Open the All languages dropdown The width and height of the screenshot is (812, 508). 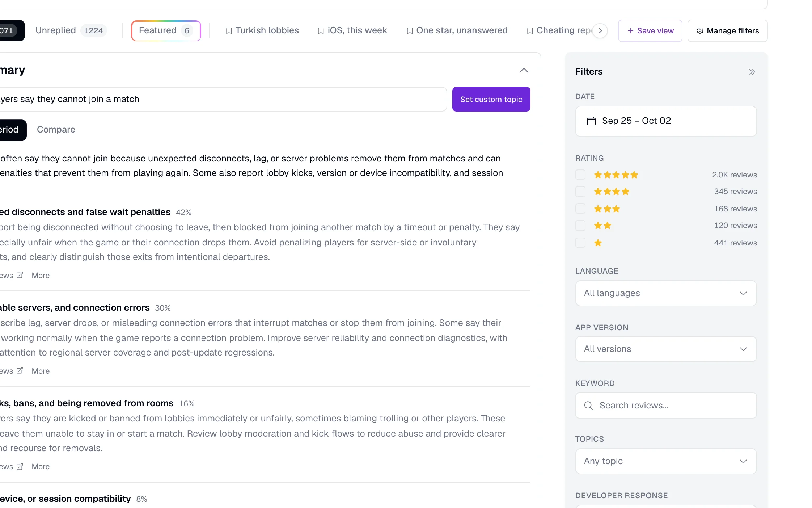coord(666,293)
